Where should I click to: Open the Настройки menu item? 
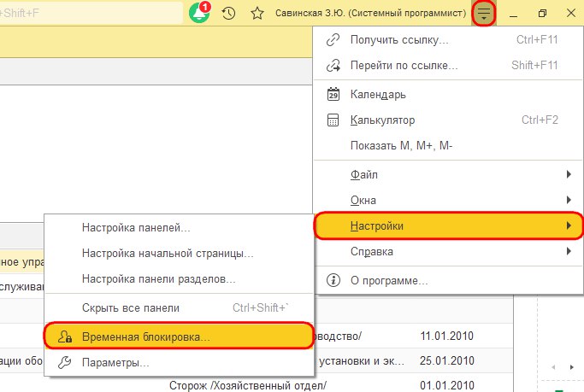coord(448,225)
